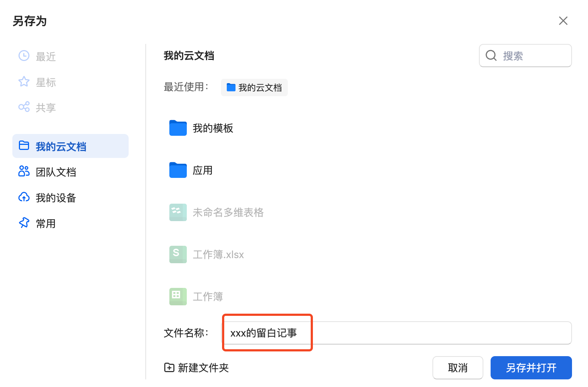Click the new folder plus icon

click(x=169, y=367)
